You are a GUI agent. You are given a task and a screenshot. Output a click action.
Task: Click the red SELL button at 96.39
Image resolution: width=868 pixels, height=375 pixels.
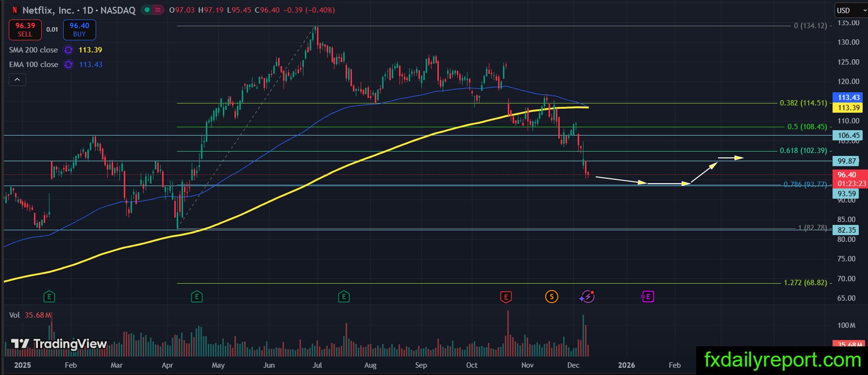tap(25, 30)
